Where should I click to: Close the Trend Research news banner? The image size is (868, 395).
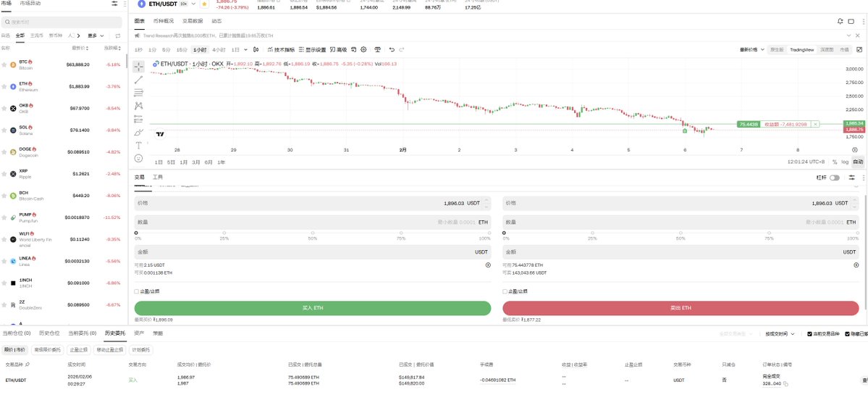[x=859, y=36]
